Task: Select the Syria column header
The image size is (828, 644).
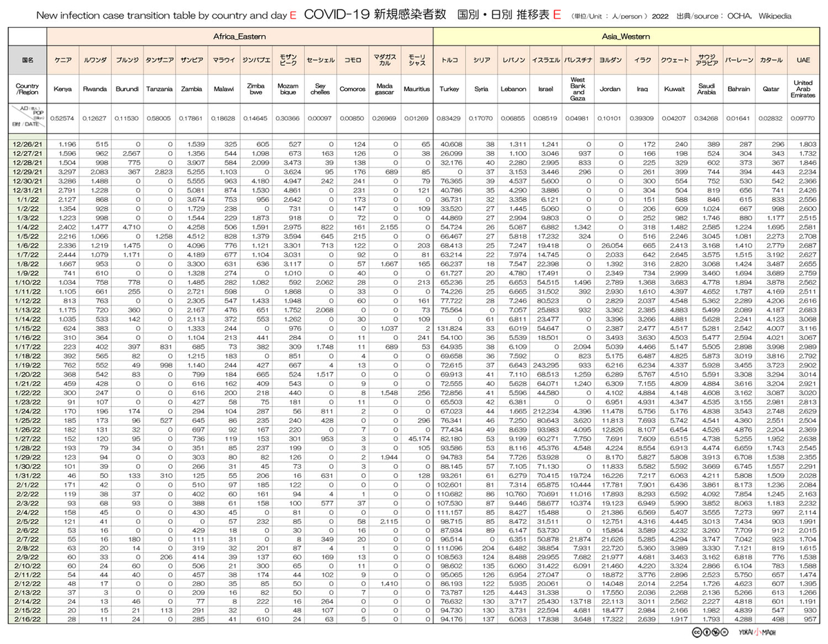Action: (482, 89)
